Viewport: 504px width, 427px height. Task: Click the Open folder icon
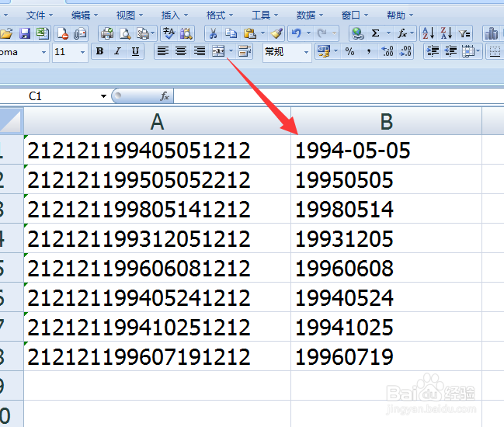pyautogui.click(x=5, y=33)
